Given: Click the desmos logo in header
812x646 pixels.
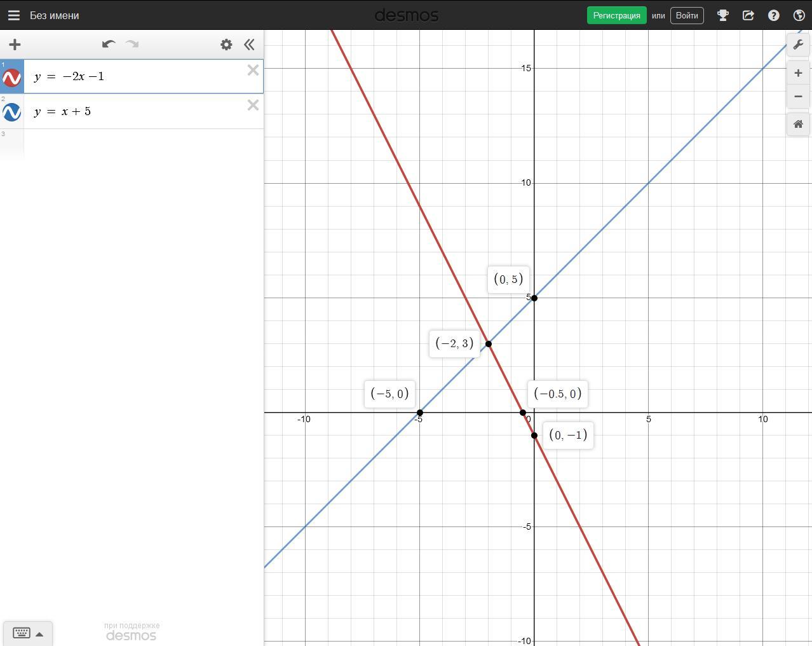Looking at the screenshot, I should [x=407, y=15].
